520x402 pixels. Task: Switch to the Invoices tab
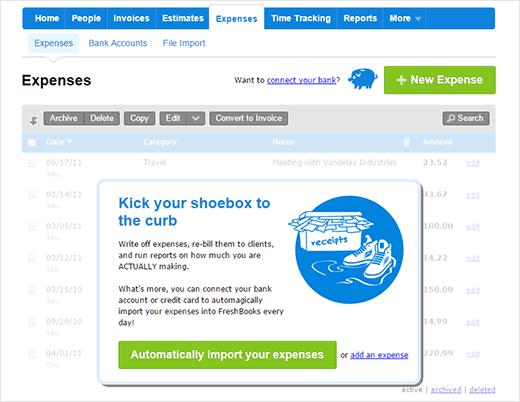click(131, 18)
